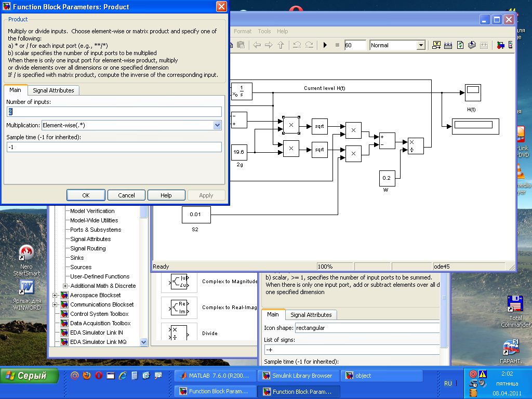Select Control System Toolbox in library tree
The image size is (532, 399).
point(99,314)
